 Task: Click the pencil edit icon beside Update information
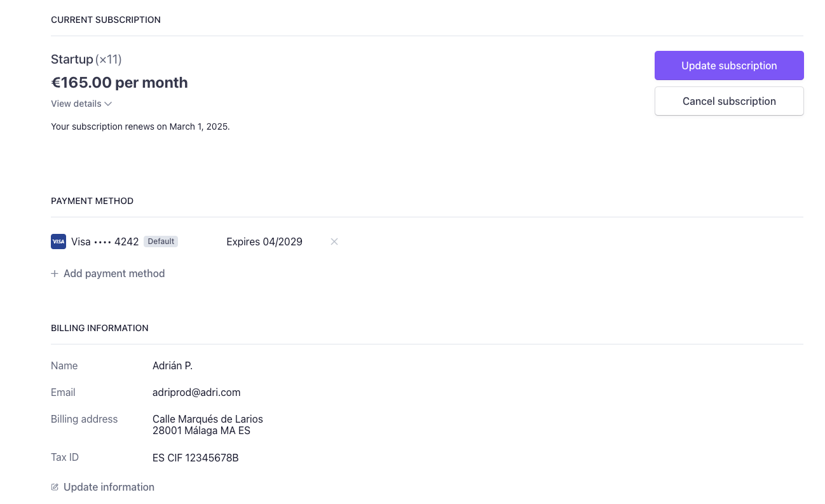pos(55,487)
